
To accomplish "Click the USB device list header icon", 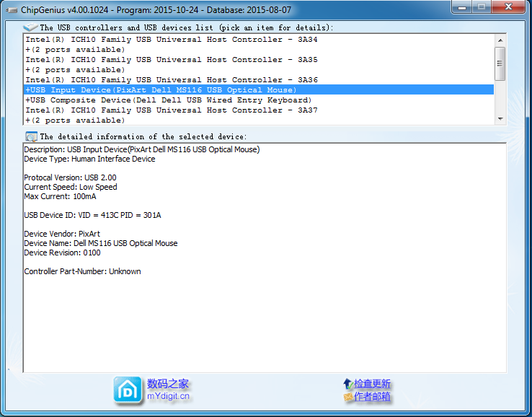I will [30, 27].
